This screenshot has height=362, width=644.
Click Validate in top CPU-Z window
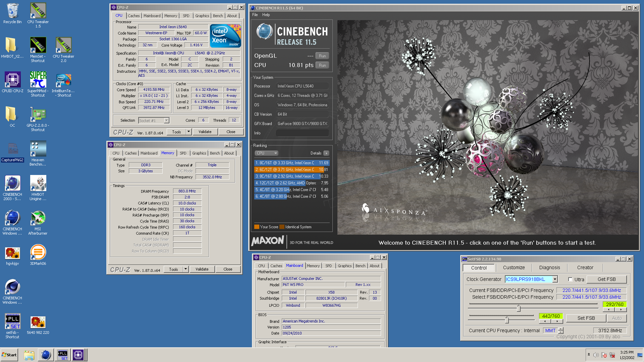[x=205, y=132]
